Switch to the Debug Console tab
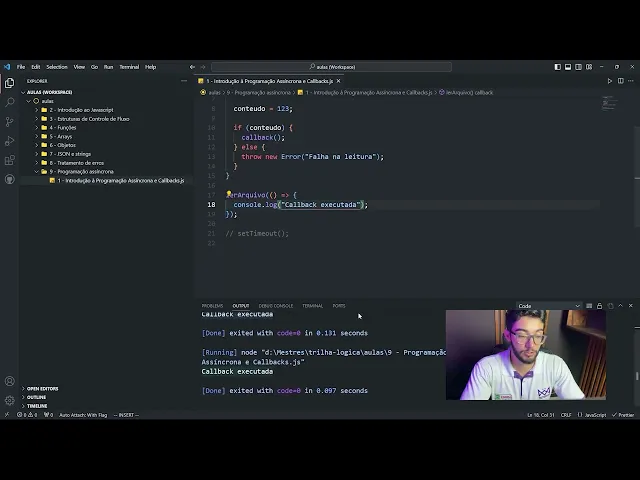The width and height of the screenshot is (640, 480). [276, 306]
